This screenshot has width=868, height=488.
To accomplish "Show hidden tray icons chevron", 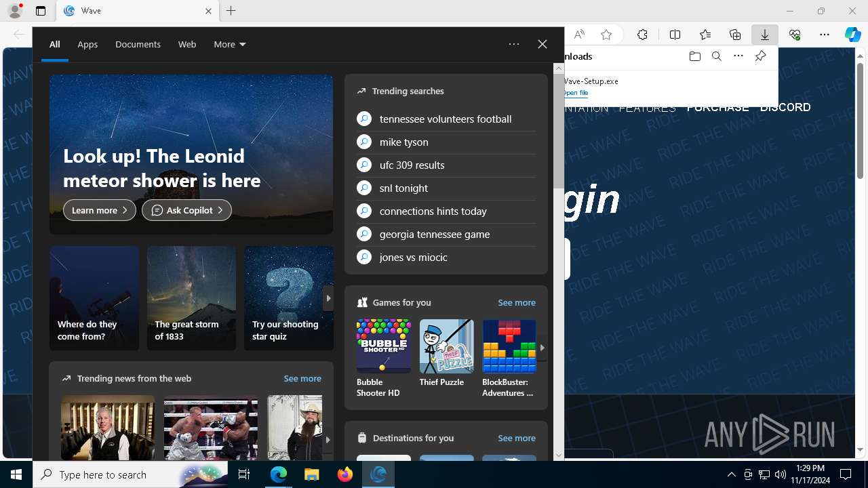I will click(x=731, y=474).
